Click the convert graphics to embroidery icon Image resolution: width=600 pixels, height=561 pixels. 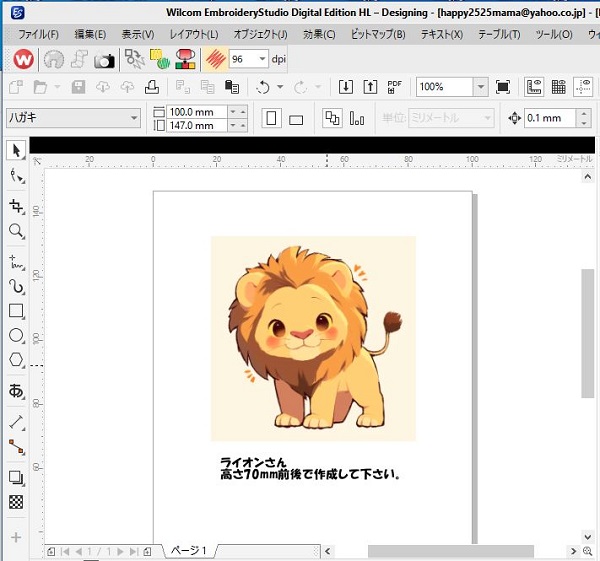pyautogui.click(x=135, y=59)
